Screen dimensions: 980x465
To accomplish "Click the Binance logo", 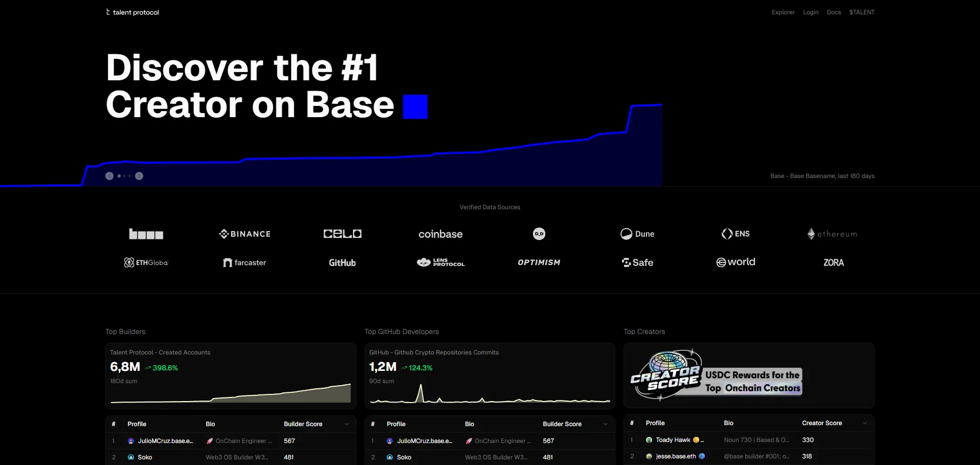I will click(245, 234).
